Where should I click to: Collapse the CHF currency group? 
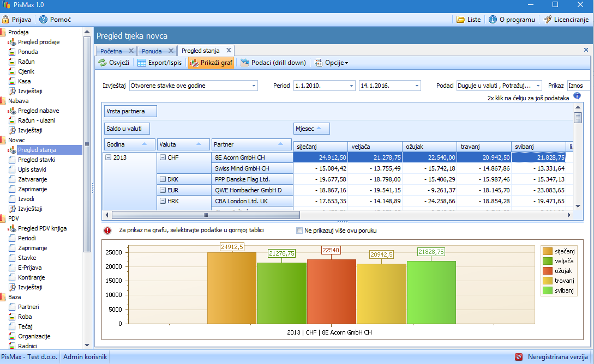click(163, 157)
